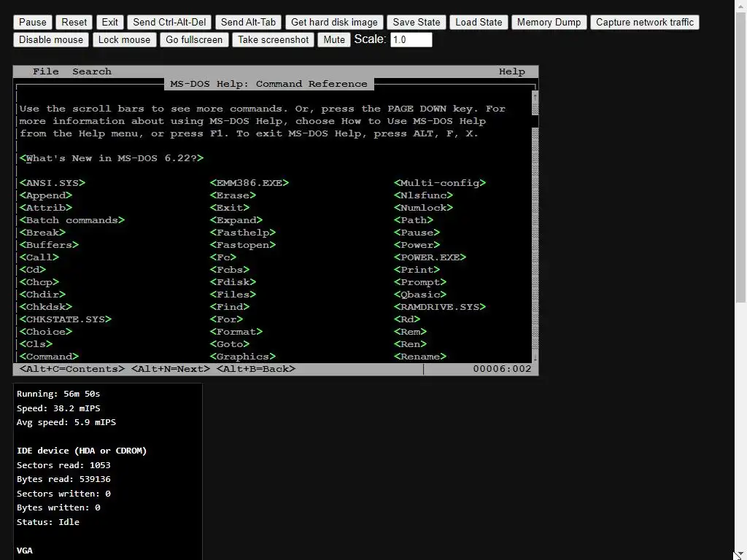
Task: Click the Reset button
Action: click(x=74, y=23)
